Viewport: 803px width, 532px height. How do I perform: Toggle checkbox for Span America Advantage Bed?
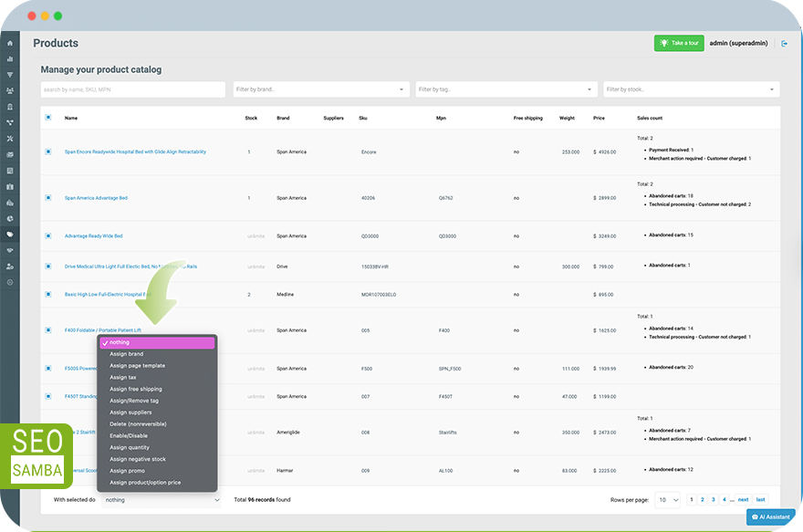(48, 198)
